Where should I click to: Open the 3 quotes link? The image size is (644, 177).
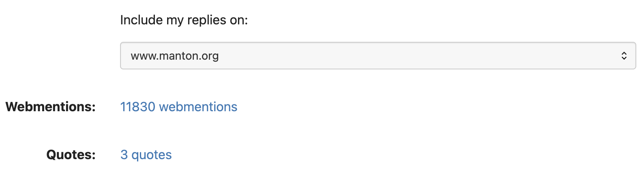(146, 155)
